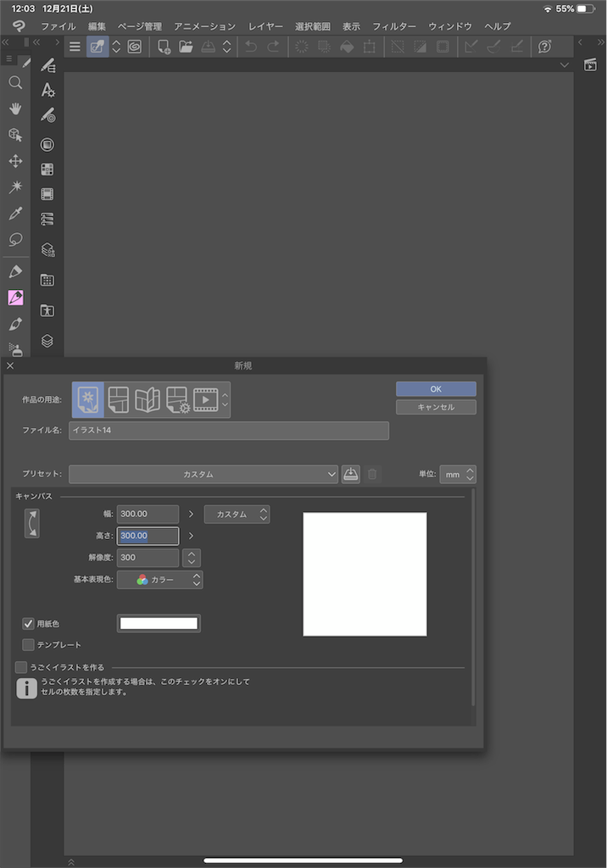Open the Color Wheel palette icon
The image size is (607, 868).
[47, 144]
